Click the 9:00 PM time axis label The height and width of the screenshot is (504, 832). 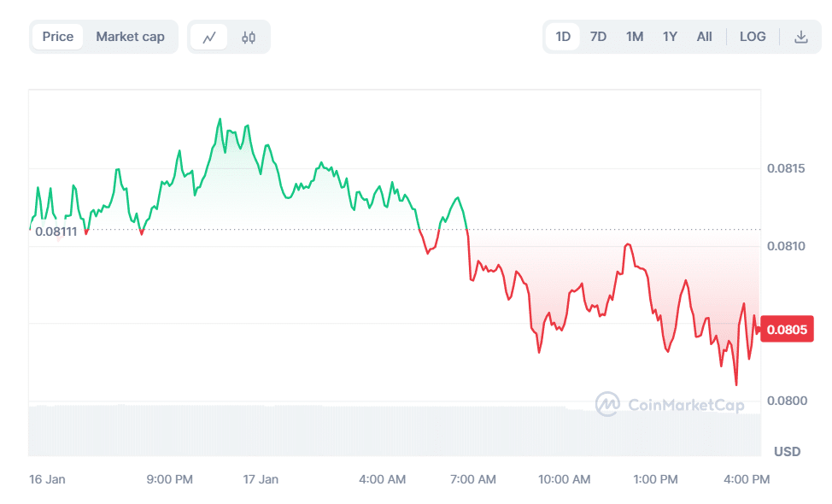(170, 479)
